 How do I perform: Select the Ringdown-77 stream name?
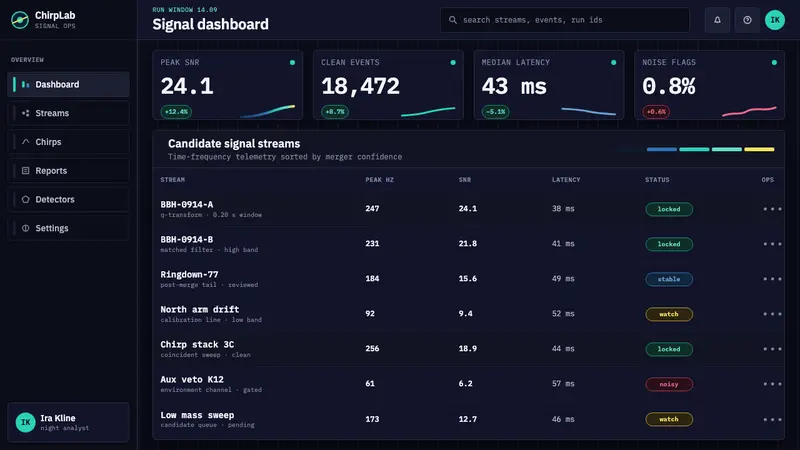189,274
